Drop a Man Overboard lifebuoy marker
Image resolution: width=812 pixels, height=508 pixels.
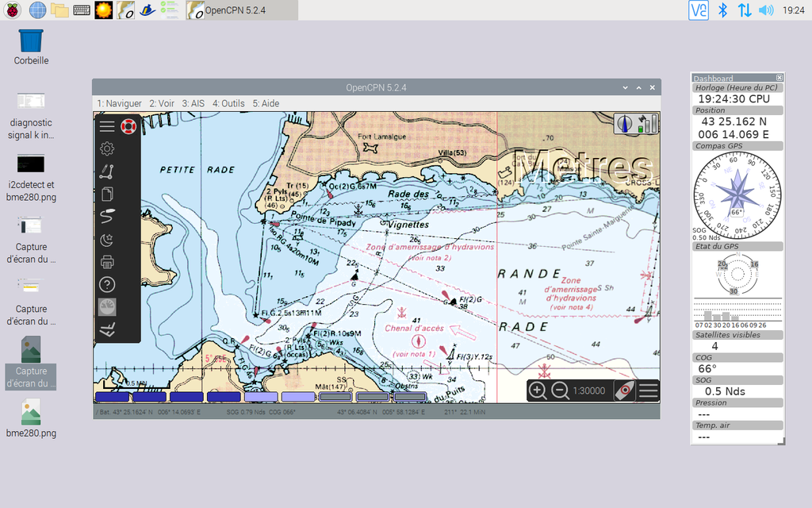[128, 126]
